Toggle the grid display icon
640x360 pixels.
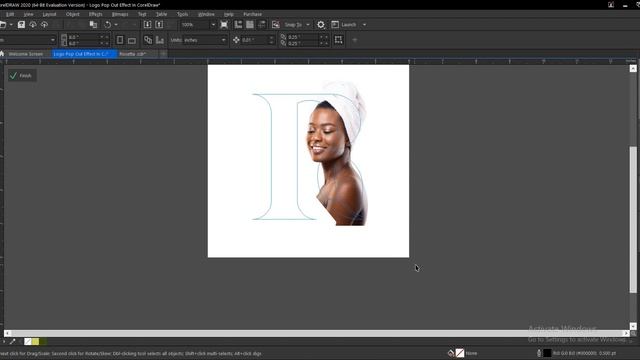click(x=250, y=25)
